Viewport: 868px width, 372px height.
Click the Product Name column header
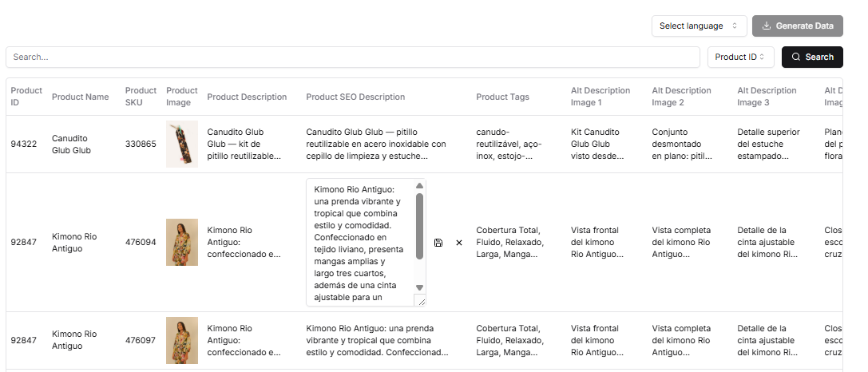click(x=80, y=97)
